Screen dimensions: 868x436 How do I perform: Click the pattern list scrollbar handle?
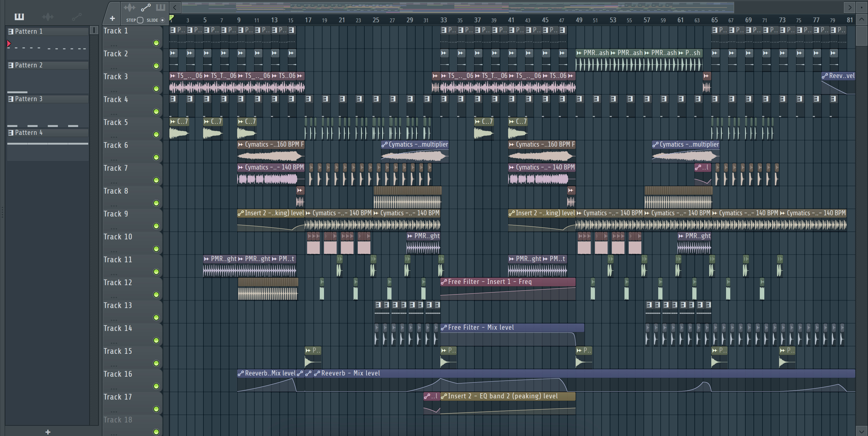click(x=94, y=30)
